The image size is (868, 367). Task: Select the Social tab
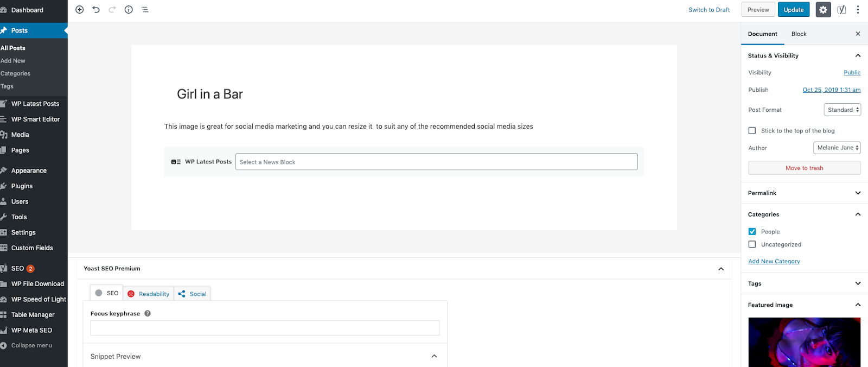(x=192, y=294)
